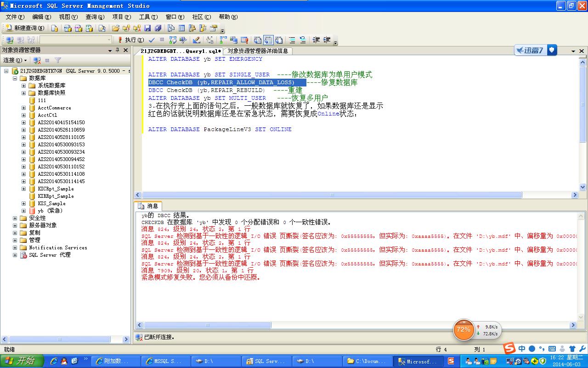Viewport: 588px width, 368px height.
Task: Click the 72% floating speed monitor ball
Action: 464,330
